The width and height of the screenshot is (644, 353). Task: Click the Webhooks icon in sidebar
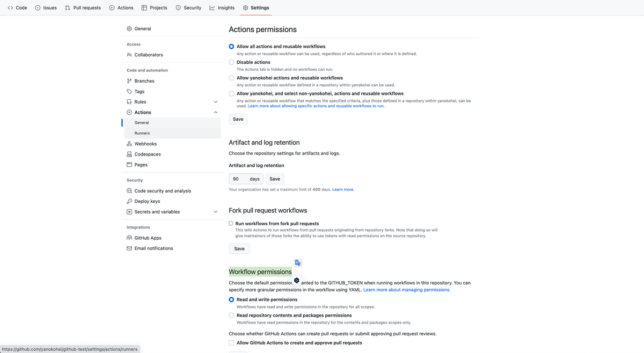(x=129, y=143)
